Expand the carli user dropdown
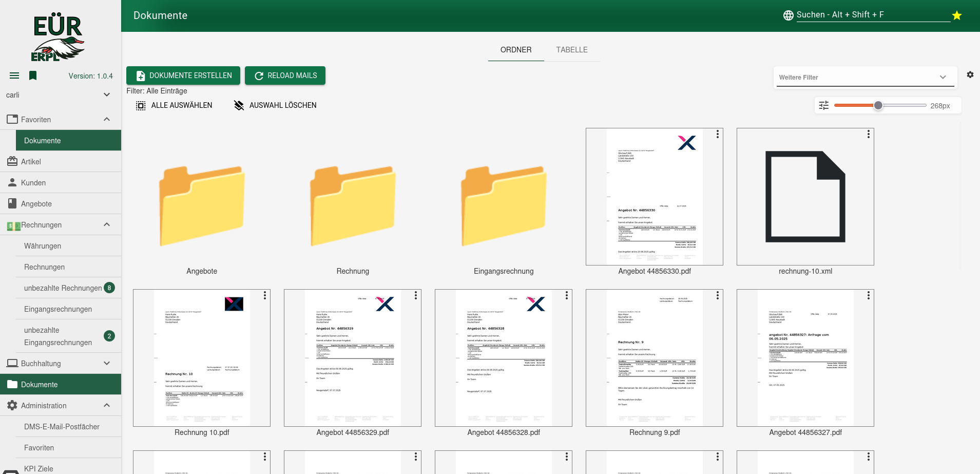The image size is (980, 474). (107, 95)
